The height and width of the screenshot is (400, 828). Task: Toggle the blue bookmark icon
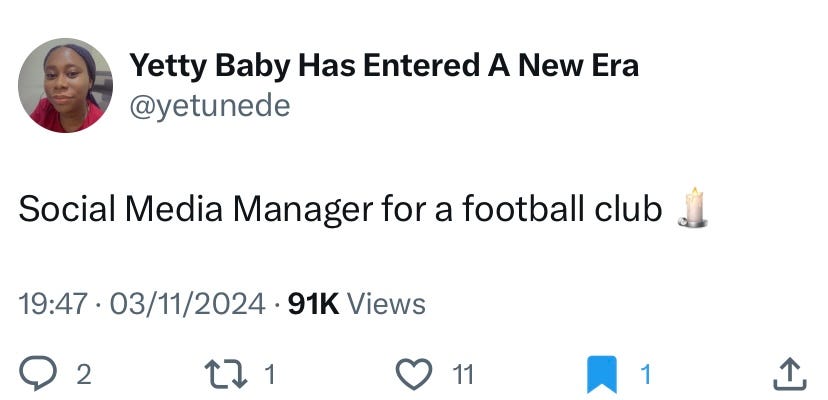[602, 374]
